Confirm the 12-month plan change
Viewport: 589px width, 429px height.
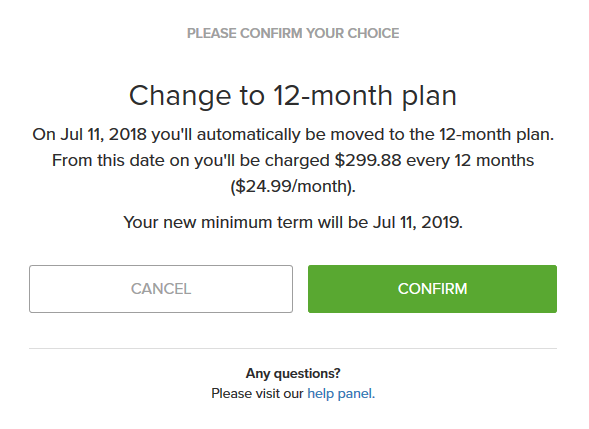click(432, 289)
